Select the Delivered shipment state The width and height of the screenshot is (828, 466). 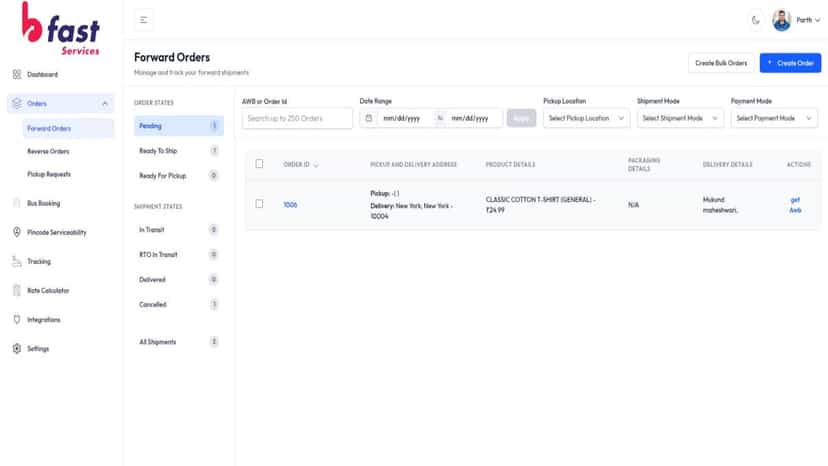[178, 279]
